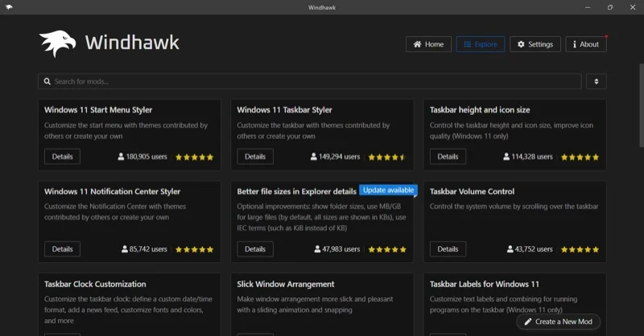
Task: Click the Windhawk eagle logo
Action: [x=57, y=43]
